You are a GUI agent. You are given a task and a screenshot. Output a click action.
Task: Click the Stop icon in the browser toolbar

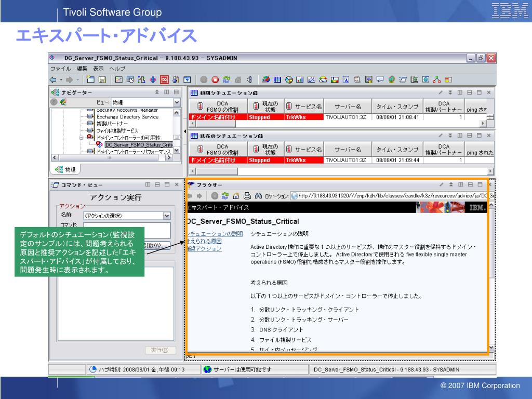(215, 196)
